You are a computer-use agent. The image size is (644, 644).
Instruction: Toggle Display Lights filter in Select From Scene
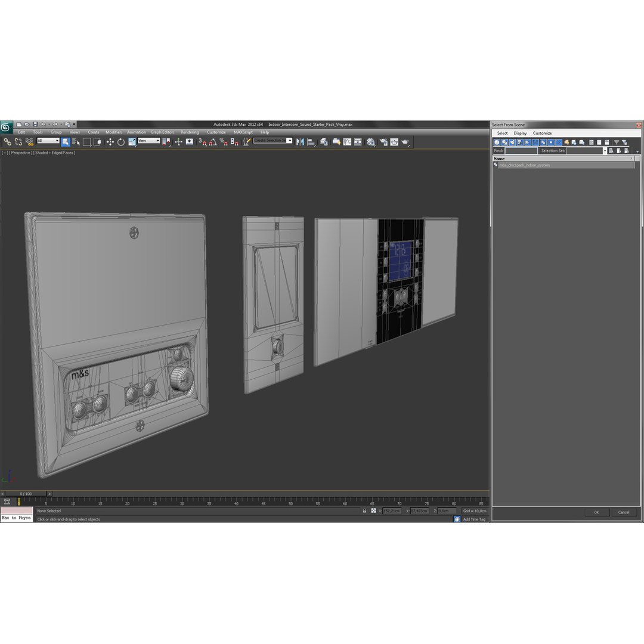point(512,142)
